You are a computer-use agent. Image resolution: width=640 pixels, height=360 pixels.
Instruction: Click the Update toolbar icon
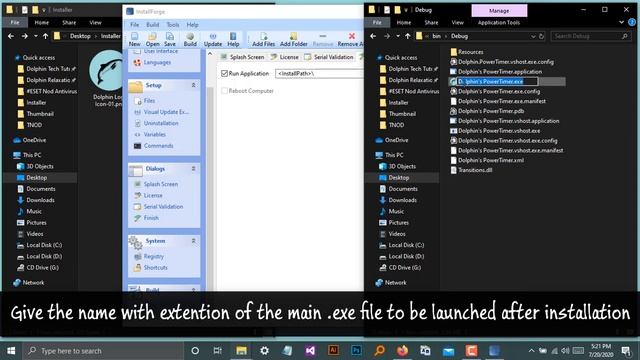click(213, 40)
